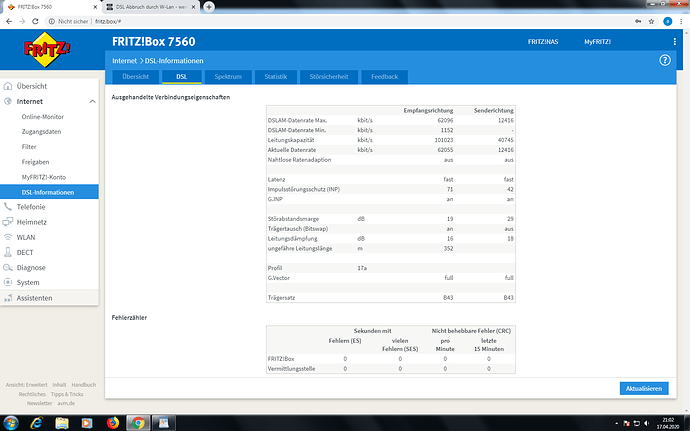Click the System gear icon
This screenshot has height=431, width=690.
[7, 282]
